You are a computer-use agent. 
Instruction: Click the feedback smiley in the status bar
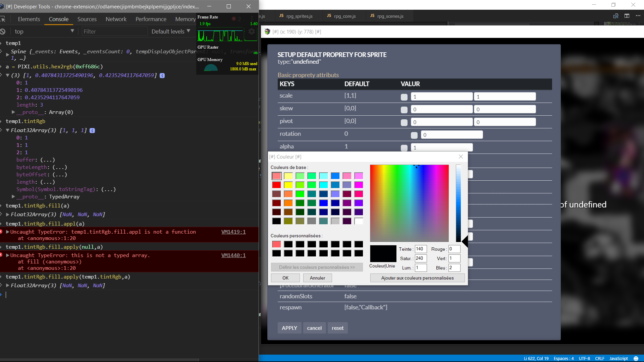coord(637,359)
